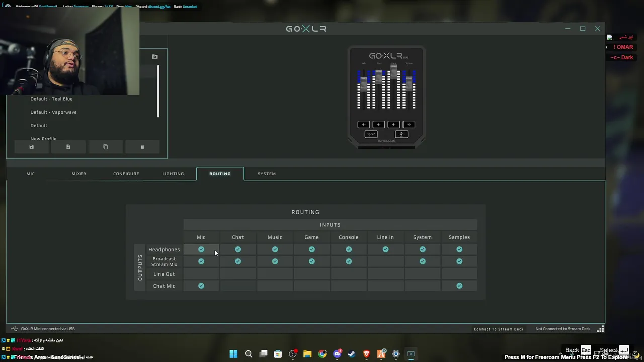Click the profile list scrollbar
Viewport: 644px width, 362px height.
tap(158, 92)
